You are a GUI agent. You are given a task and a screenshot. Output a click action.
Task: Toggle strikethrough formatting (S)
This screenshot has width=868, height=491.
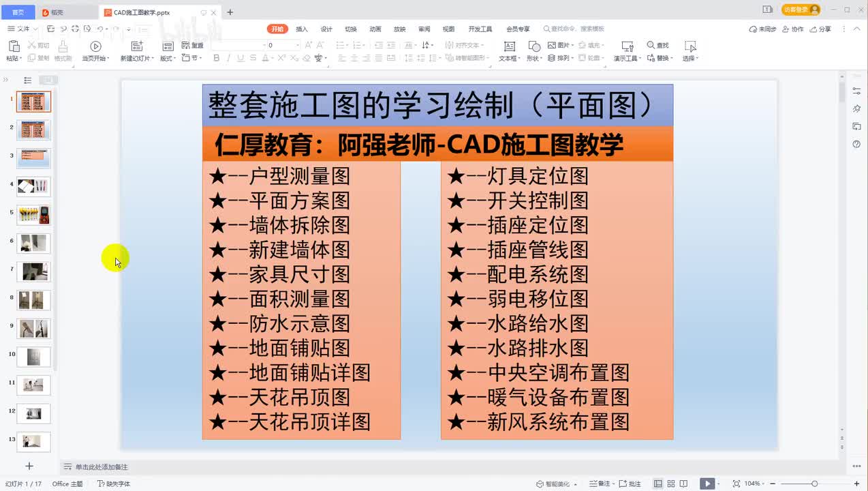(x=251, y=59)
